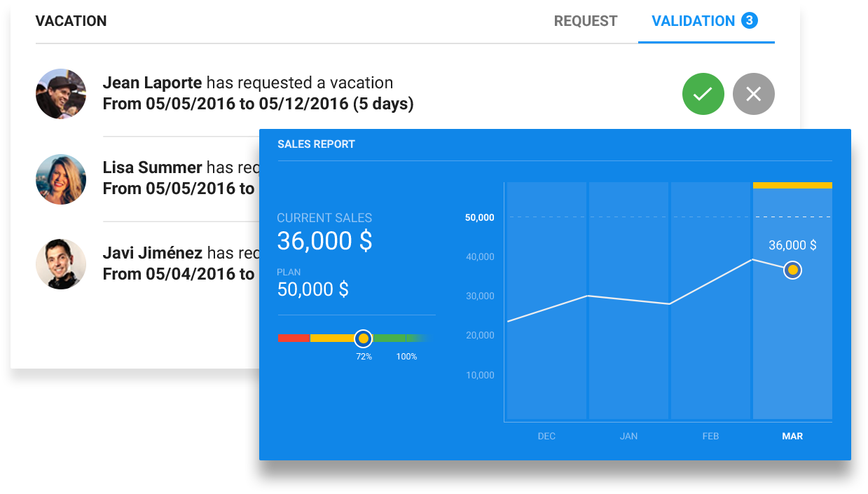
Task: Click the Sales Report panel title
Action: click(316, 144)
